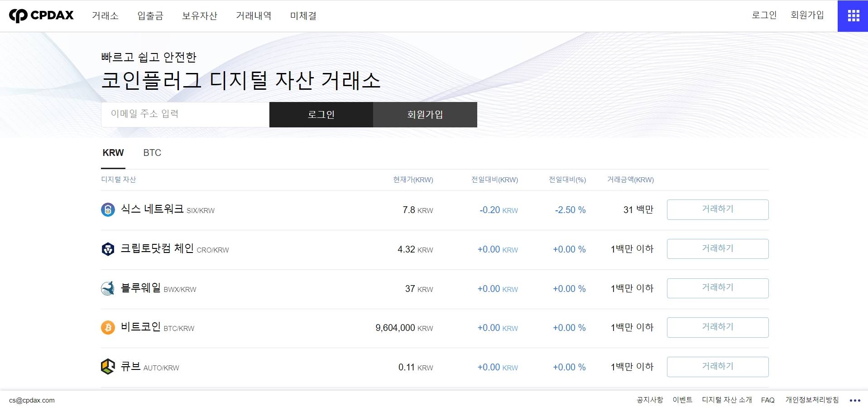Screen dimensions: 868x408
Task: Open 개인정보처리방침 in the footer
Action: tap(812, 400)
